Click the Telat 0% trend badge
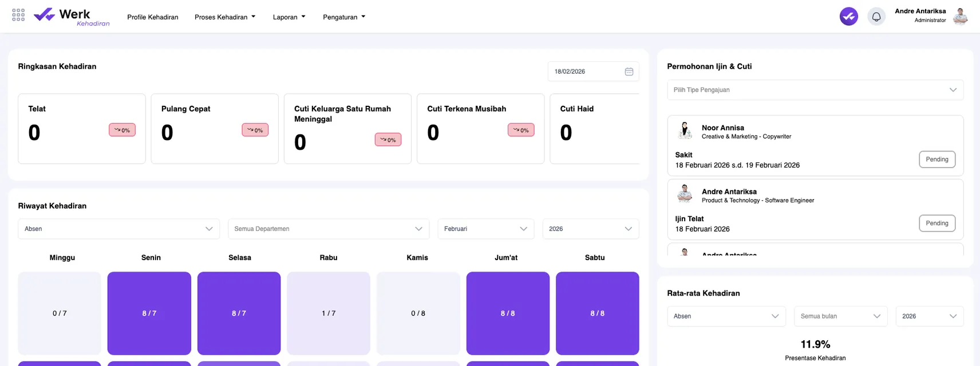Image resolution: width=980 pixels, height=366 pixels. 122,130
